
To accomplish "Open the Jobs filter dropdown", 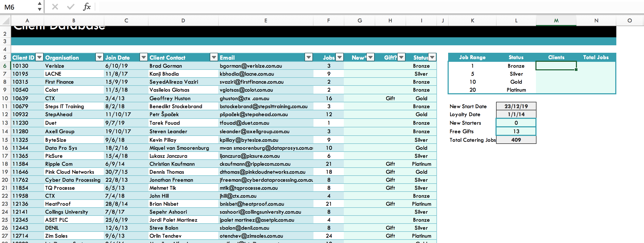I will click(x=339, y=57).
